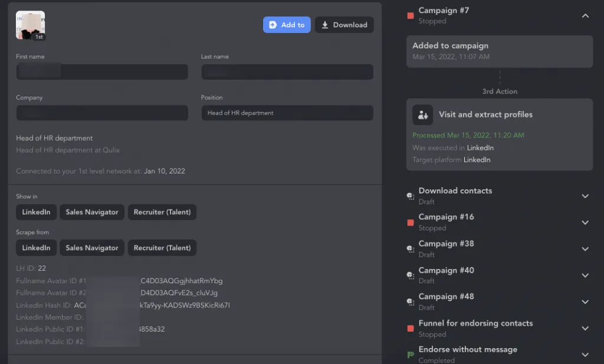Click the Download contacts draft icon

click(411, 196)
